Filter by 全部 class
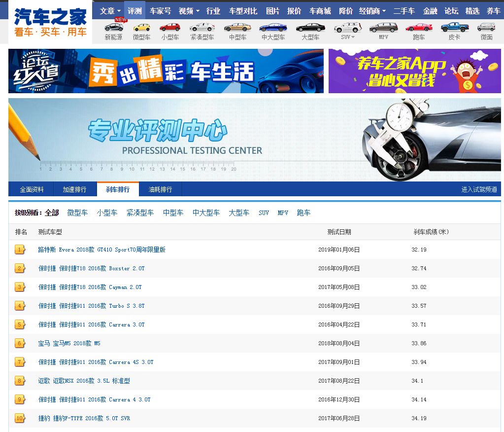Screen dimensions: 504x432 click(x=52, y=213)
